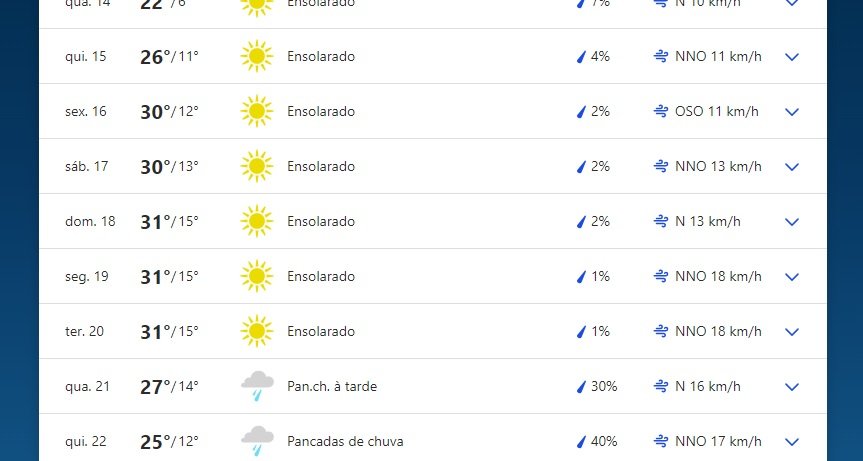This screenshot has width=863, height=461.
Task: Expand the qui. 15 forecast details chevron
Action: coord(791,57)
